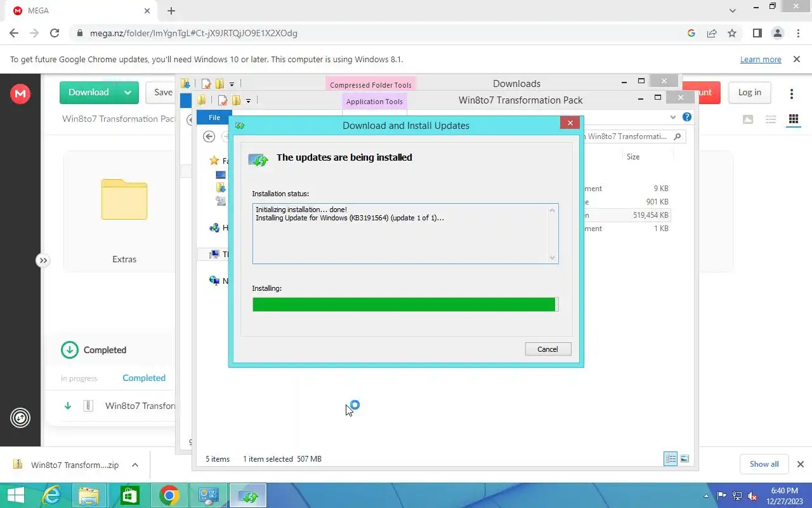Open the MEGA Download dropdown arrow
Screen dimensions: 812x508
[128, 92]
